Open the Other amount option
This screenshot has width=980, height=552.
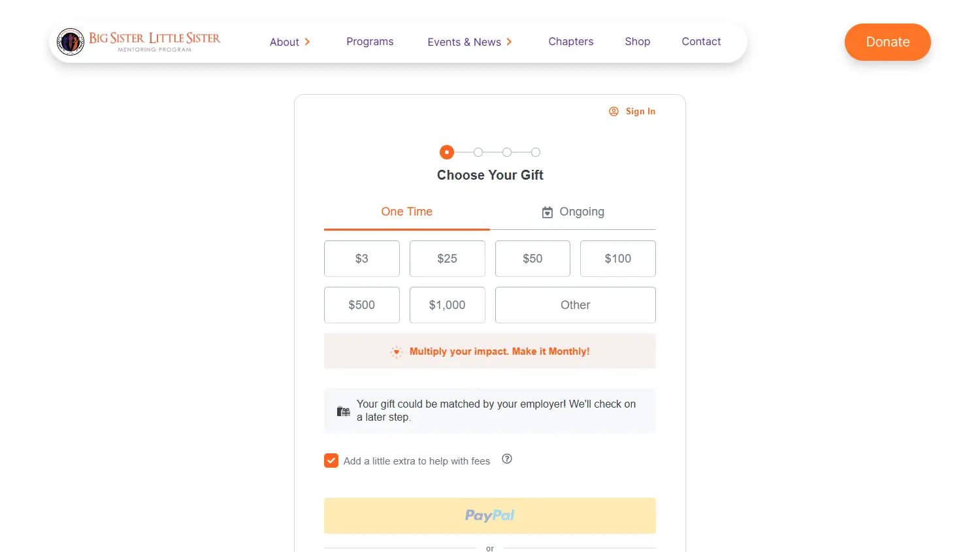click(576, 305)
